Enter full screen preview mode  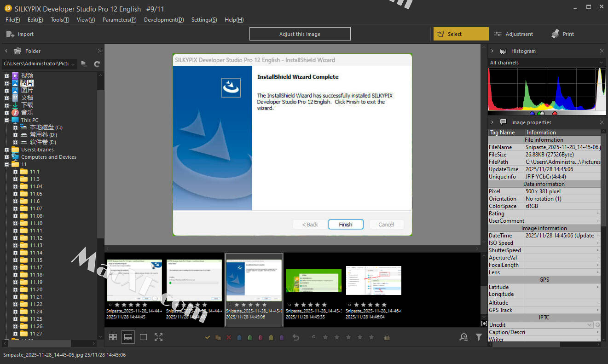pyautogui.click(x=158, y=337)
